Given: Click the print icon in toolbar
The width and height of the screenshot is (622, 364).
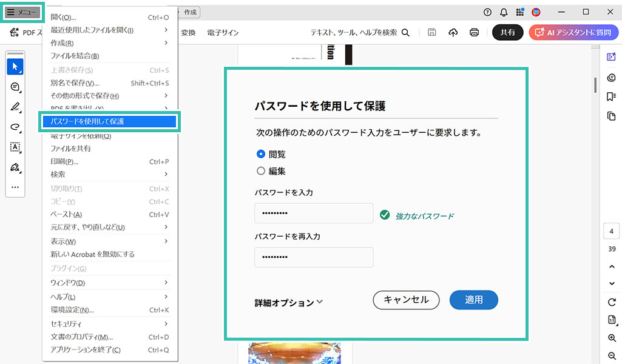Looking at the screenshot, I should (x=474, y=33).
